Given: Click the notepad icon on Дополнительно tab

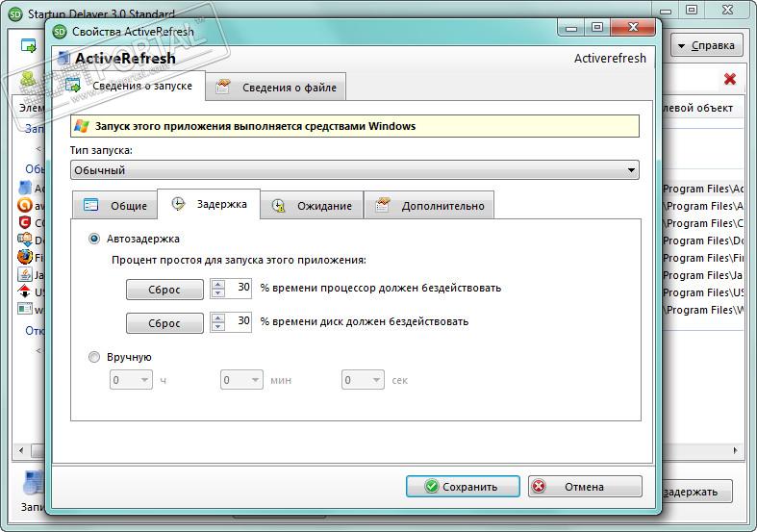Looking at the screenshot, I should click(383, 205).
